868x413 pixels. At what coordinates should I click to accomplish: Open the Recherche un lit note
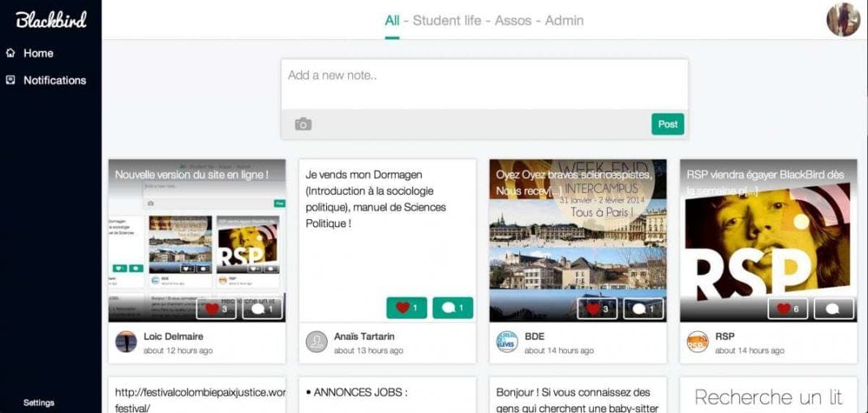tap(768, 397)
